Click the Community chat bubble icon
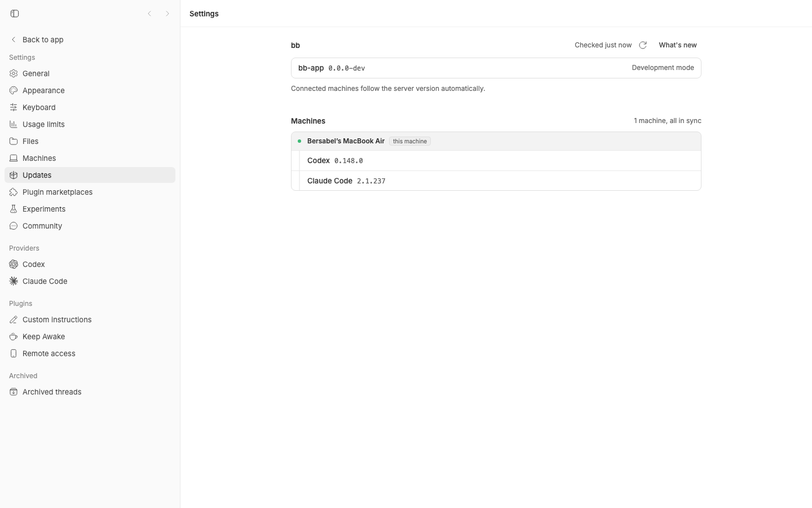This screenshot has height=508, width=812. tap(14, 226)
